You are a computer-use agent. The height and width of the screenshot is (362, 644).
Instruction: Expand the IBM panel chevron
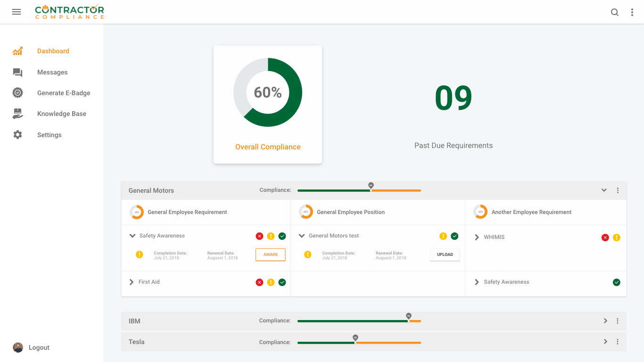coord(606,321)
